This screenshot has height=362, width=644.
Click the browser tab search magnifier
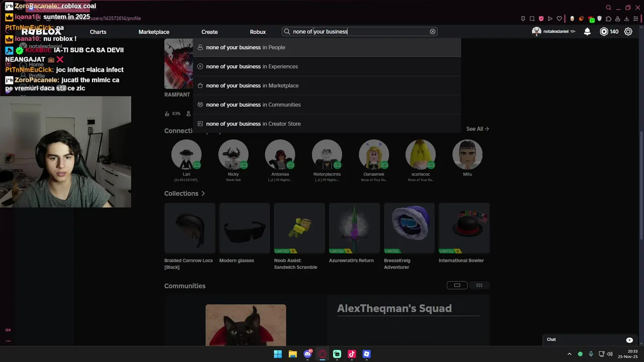608,8
